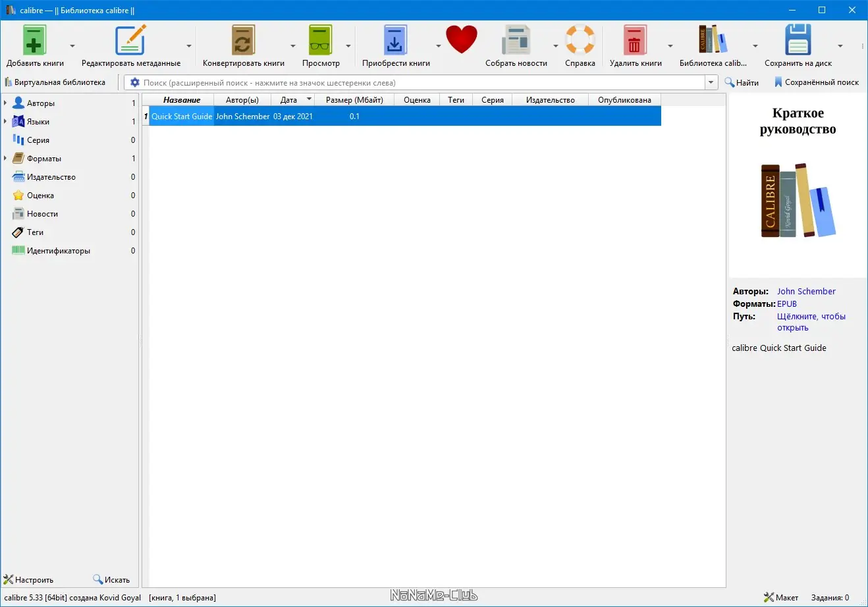Image resolution: width=868 pixels, height=607 pixels.
Task: Click the calibre Quick Start Guide description text
Action: [779, 348]
